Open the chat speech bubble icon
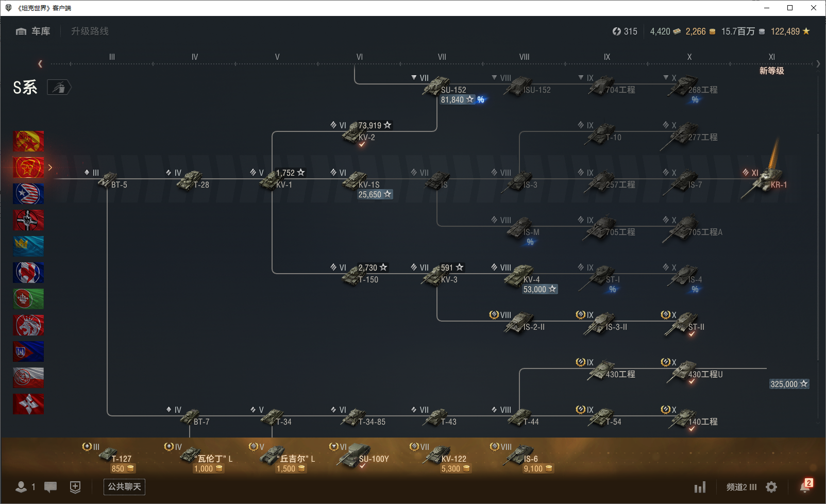Image resolution: width=826 pixels, height=504 pixels. click(50, 487)
